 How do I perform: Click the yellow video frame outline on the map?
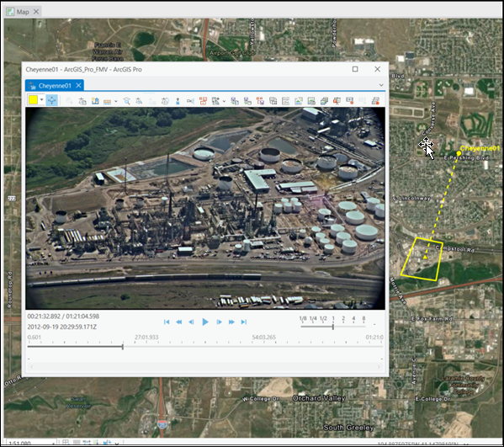click(x=422, y=259)
